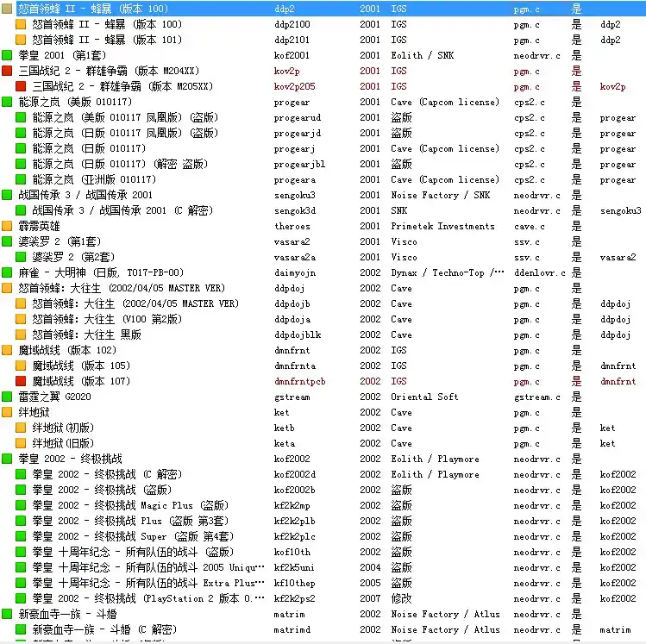
Task: Click the green icon beside 雷霆之翼 G2020
Action: pos(7,397)
